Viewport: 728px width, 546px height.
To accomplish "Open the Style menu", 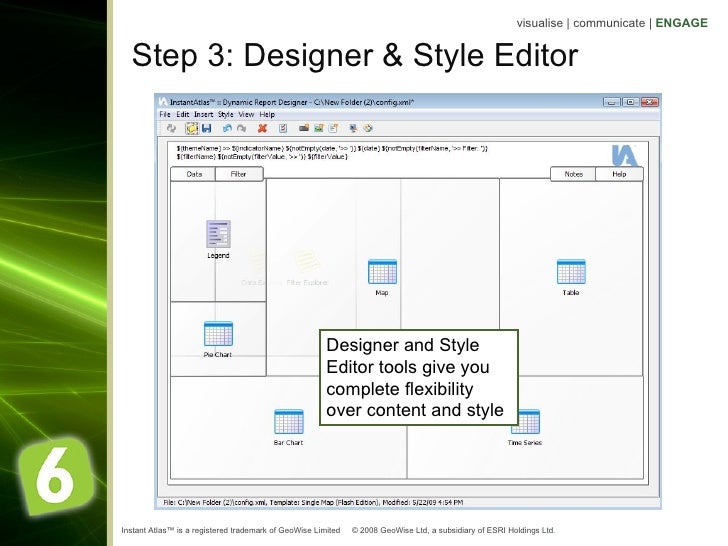I will (225, 114).
